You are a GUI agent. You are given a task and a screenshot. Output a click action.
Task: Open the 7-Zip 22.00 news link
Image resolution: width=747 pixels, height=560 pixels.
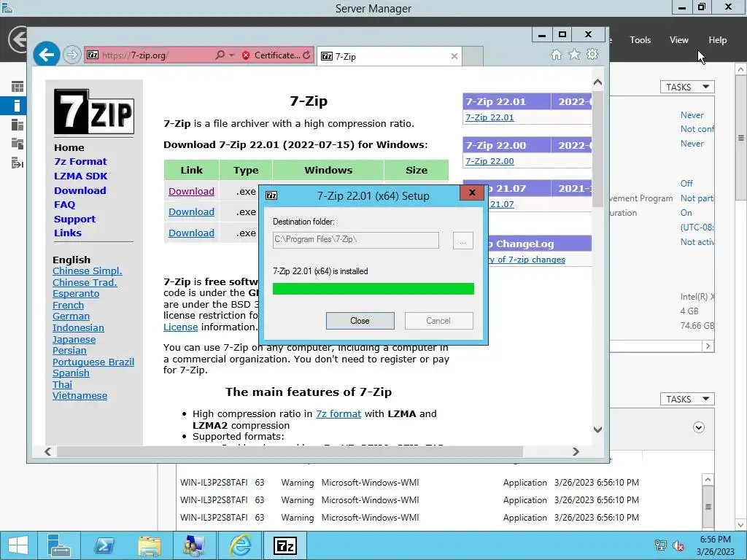coord(489,161)
